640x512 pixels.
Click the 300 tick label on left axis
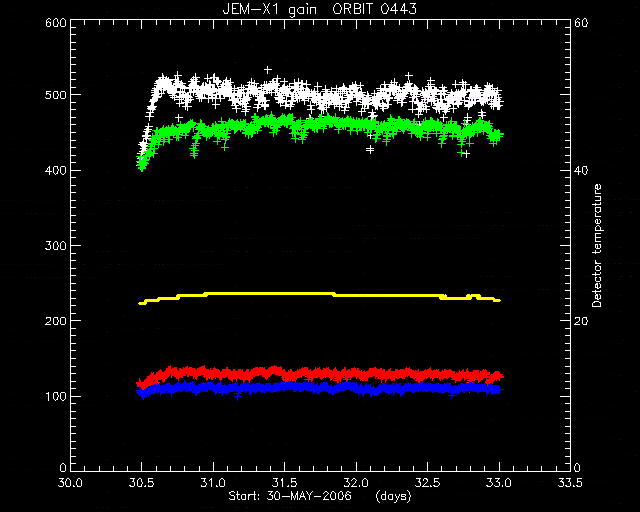coord(56,245)
